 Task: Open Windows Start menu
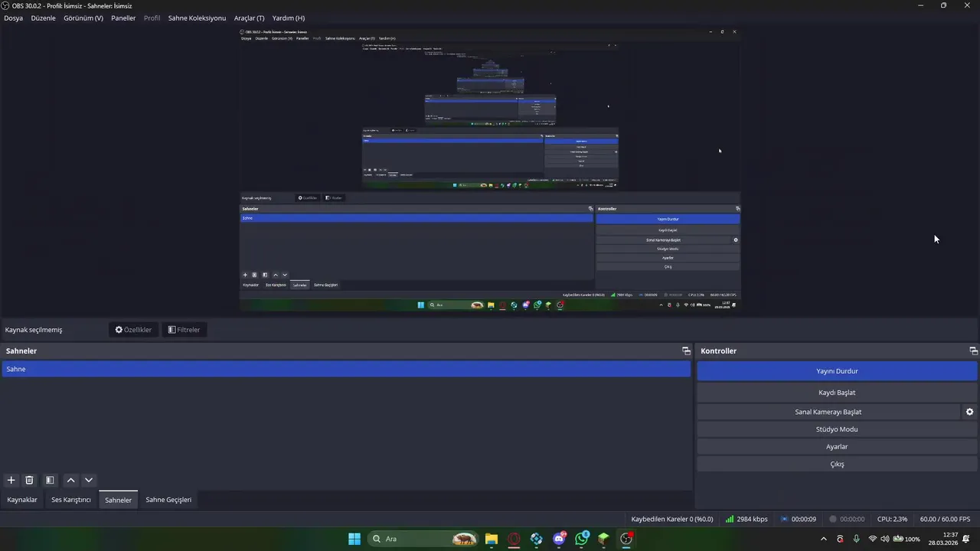[354, 539]
